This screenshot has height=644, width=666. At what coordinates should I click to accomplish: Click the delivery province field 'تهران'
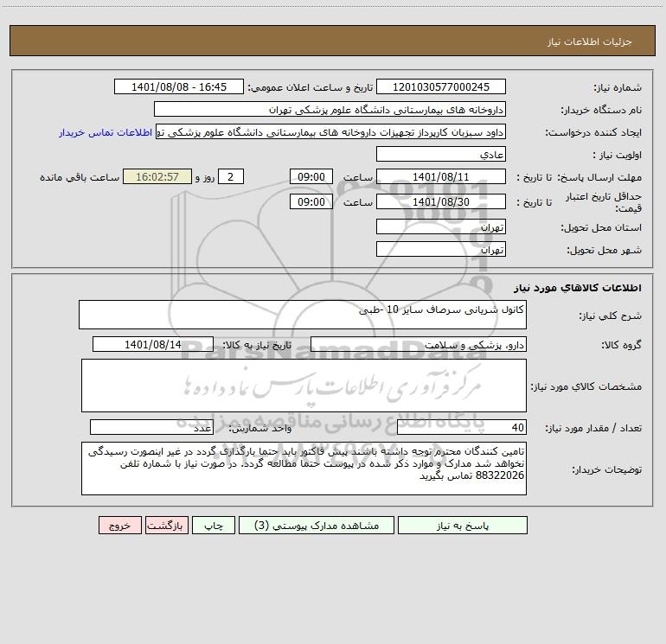[x=441, y=227]
